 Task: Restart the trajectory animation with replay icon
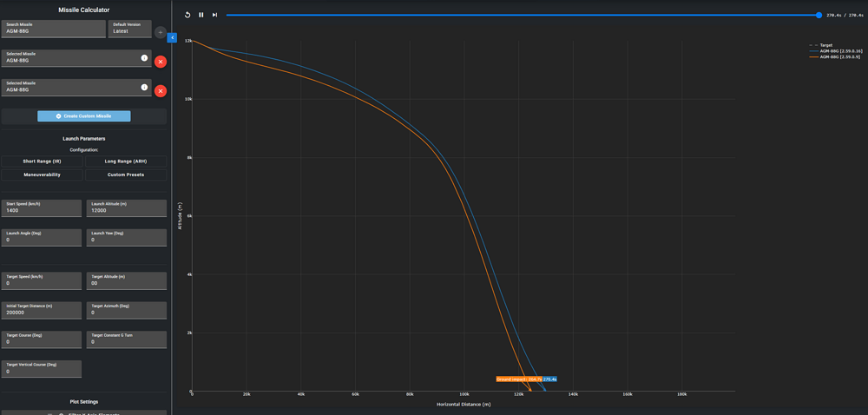click(x=187, y=15)
